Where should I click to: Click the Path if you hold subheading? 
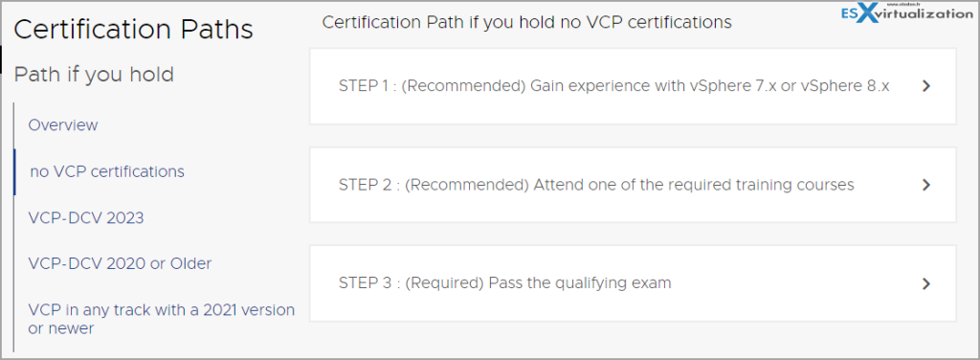pyautogui.click(x=94, y=75)
